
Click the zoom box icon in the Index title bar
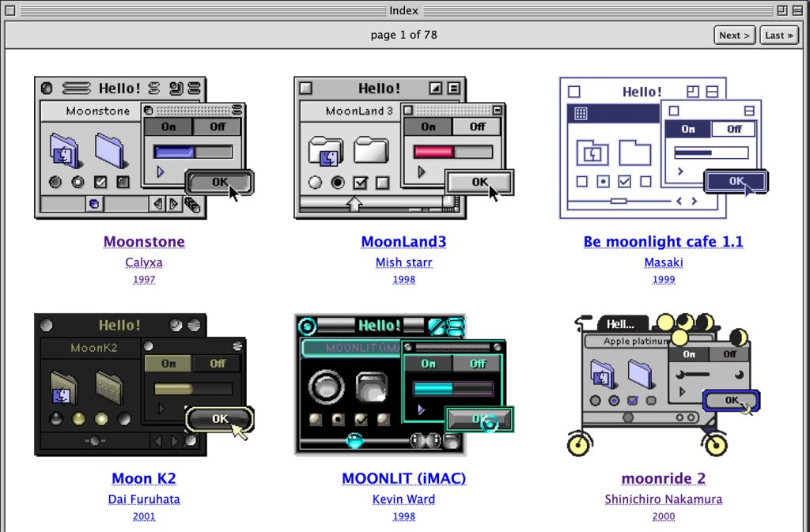782,11
